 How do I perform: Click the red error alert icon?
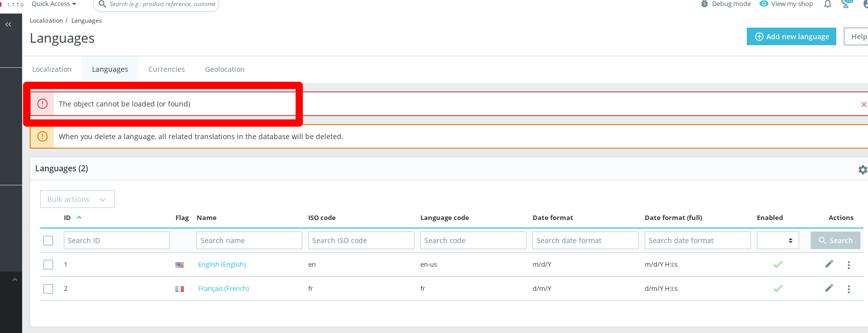[42, 103]
